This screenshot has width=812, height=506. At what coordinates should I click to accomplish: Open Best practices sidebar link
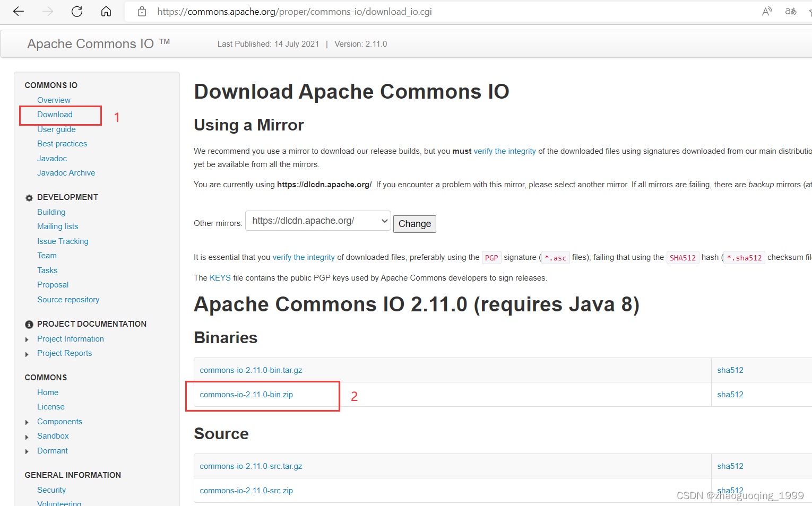pyautogui.click(x=62, y=144)
